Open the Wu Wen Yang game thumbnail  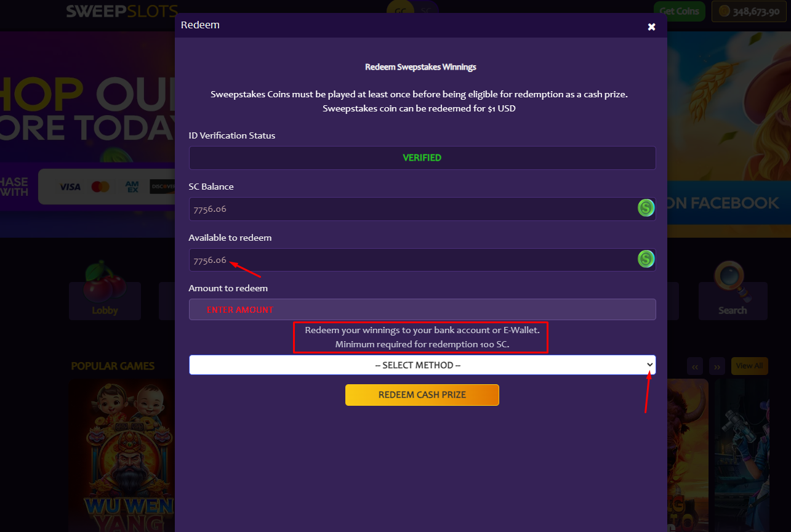click(x=122, y=456)
